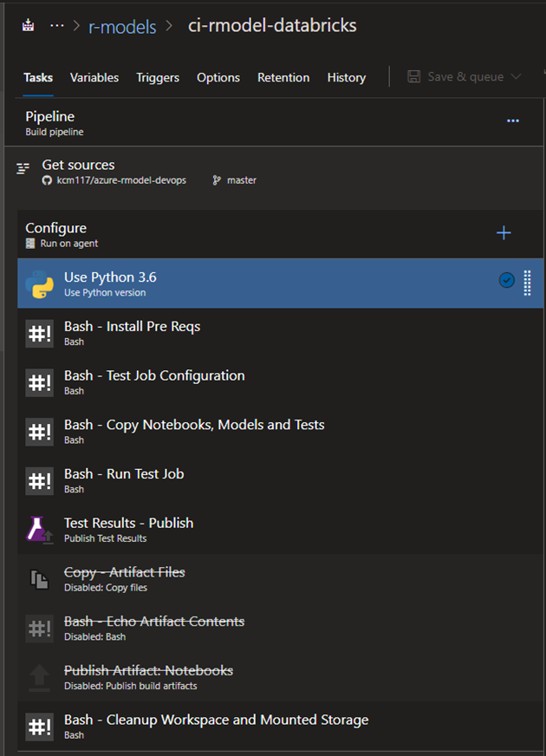Screen dimensions: 546x756
Task: Click the purple flask Publish Test Results icon
Action: point(40,531)
